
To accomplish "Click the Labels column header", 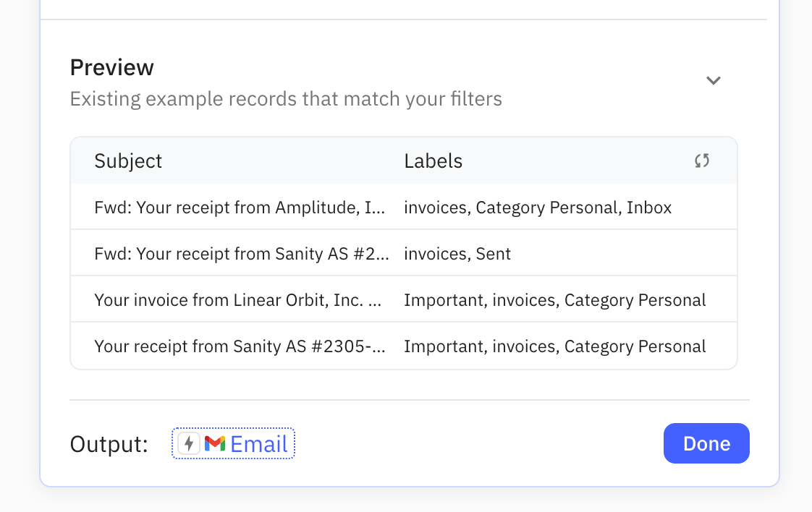I will click(x=433, y=161).
